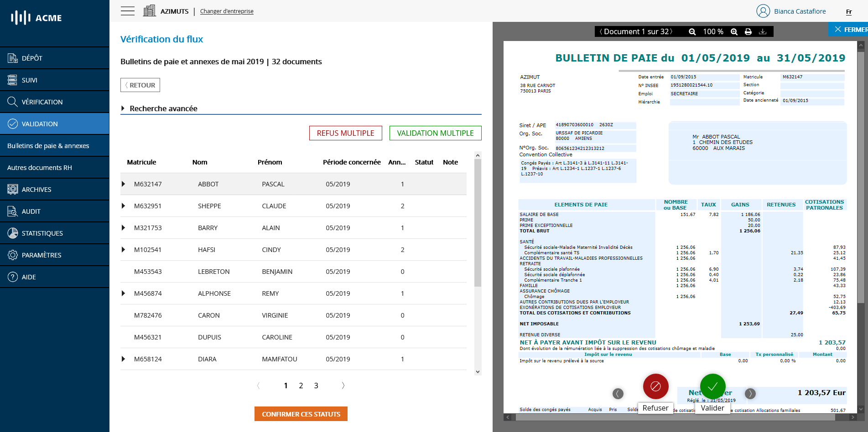Click the hamburger menu icon
This screenshot has width=868, height=432.
(x=128, y=11)
